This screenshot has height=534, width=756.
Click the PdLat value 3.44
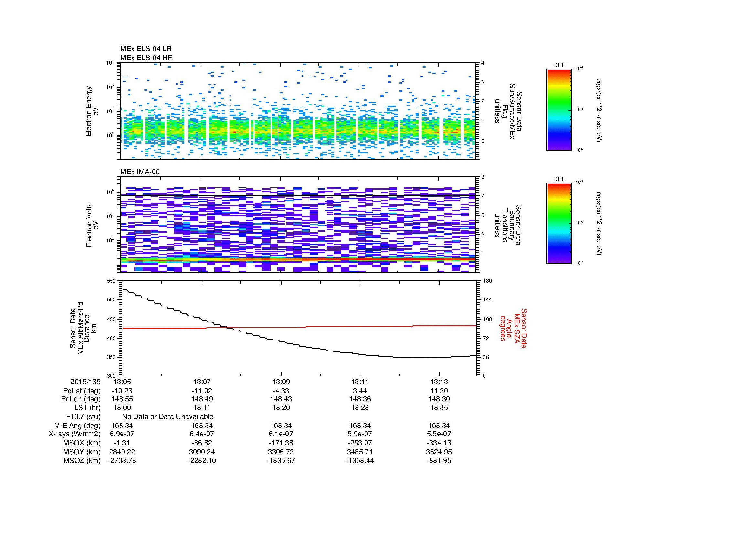coord(359,391)
